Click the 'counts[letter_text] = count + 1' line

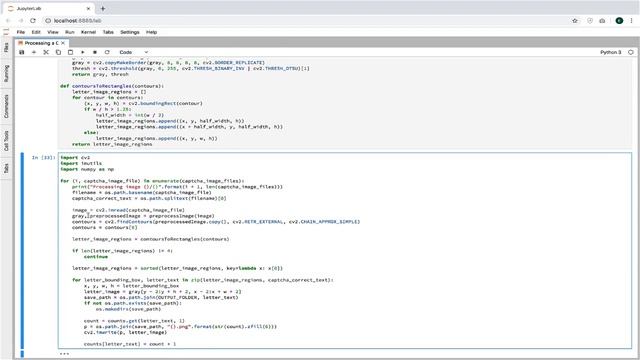(x=130, y=344)
